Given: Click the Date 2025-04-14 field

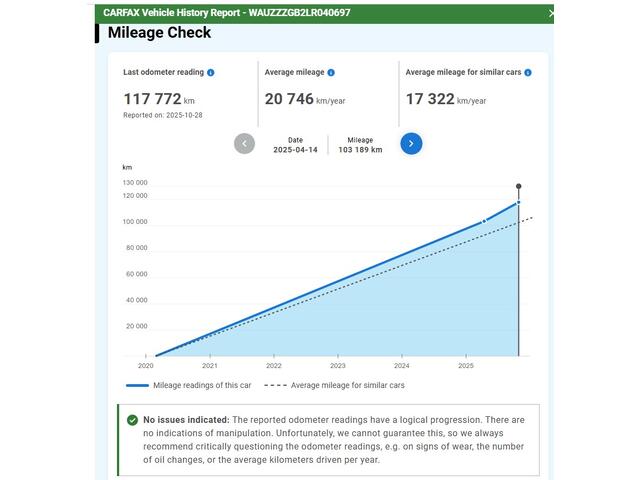Looking at the screenshot, I should point(296,145).
